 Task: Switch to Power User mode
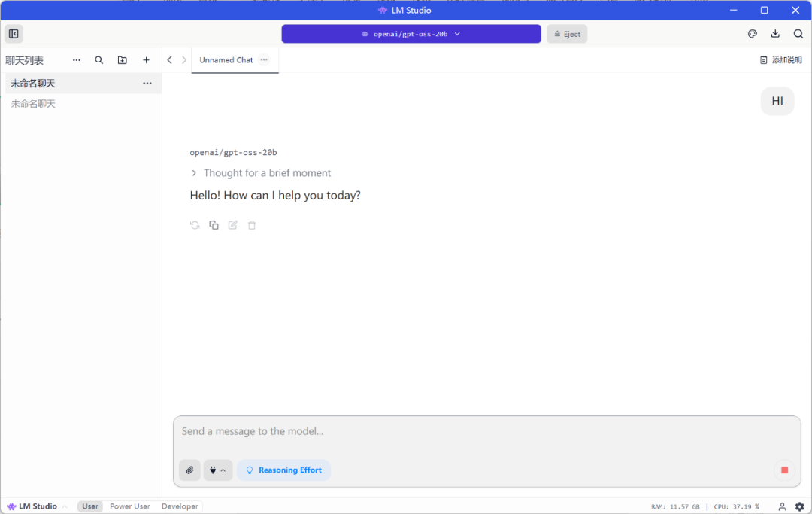pyautogui.click(x=130, y=506)
